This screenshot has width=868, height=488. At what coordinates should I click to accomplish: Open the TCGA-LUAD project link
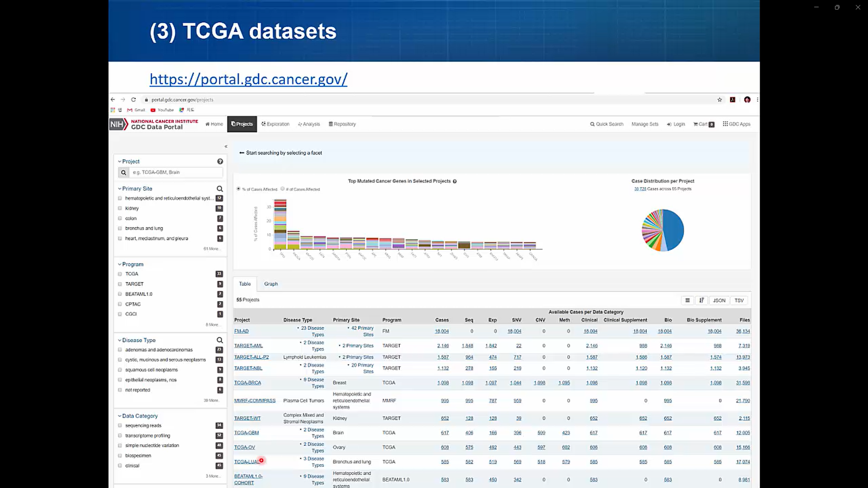click(247, 462)
